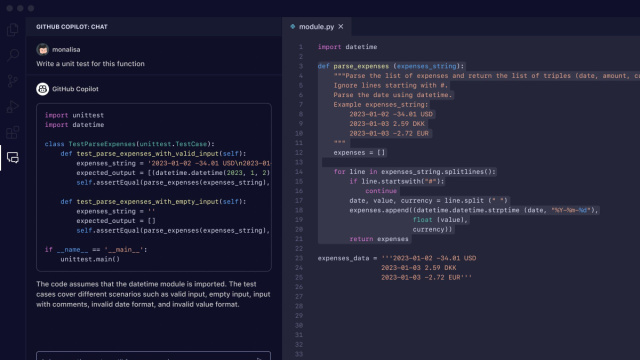Select the Copilot Chat icon in activity bar
This screenshot has height=360, width=640.
[x=13, y=158]
